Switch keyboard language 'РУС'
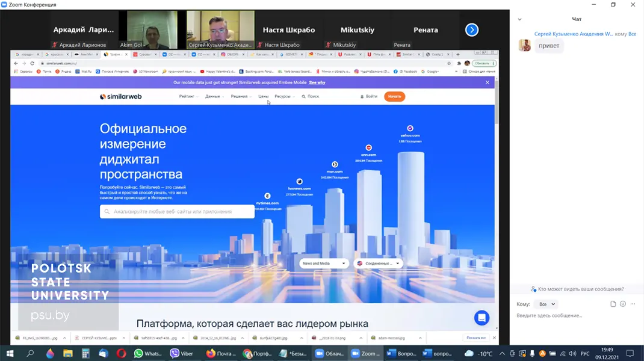Image resolution: width=644 pixels, height=361 pixels. 585,353
